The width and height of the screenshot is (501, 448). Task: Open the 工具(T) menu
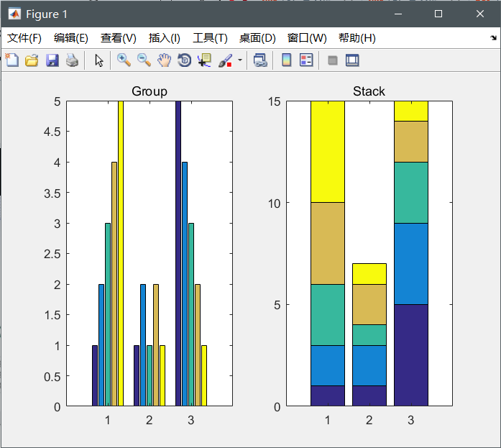210,38
